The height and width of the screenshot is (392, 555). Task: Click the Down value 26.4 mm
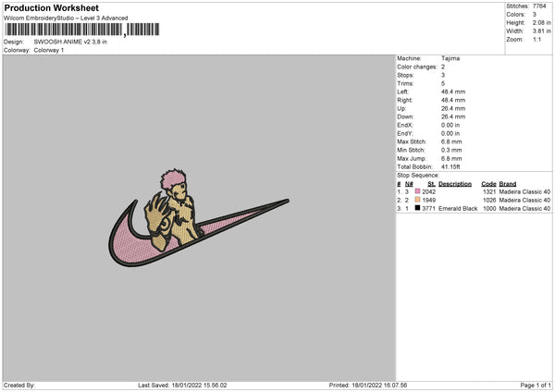pos(453,116)
